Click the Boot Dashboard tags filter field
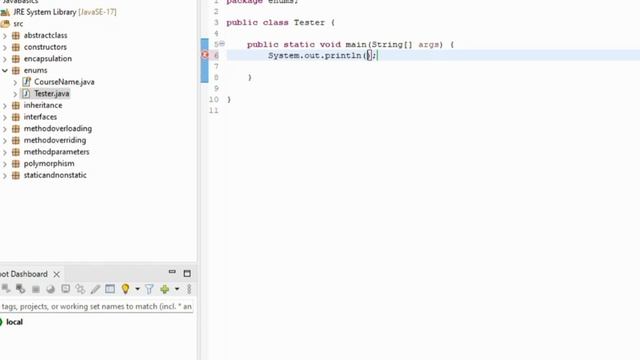 [x=97, y=306]
